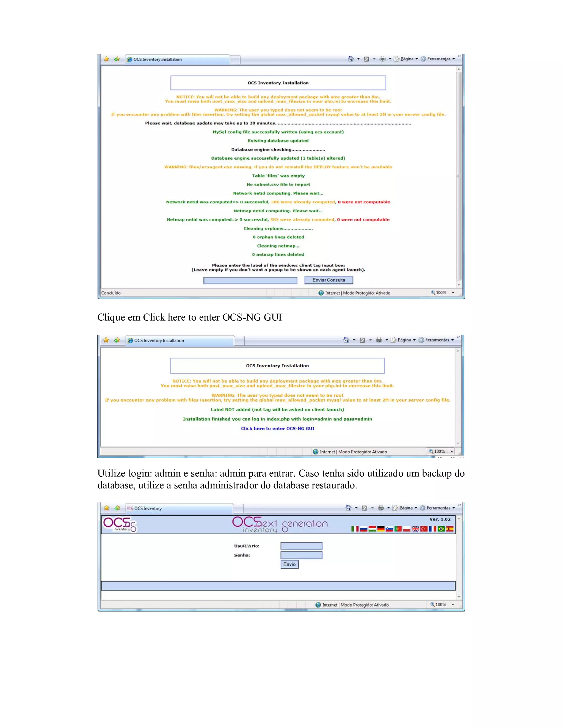Click RSS feeds icon in Enviar Consulta window
The image size is (563, 728).
(366, 59)
